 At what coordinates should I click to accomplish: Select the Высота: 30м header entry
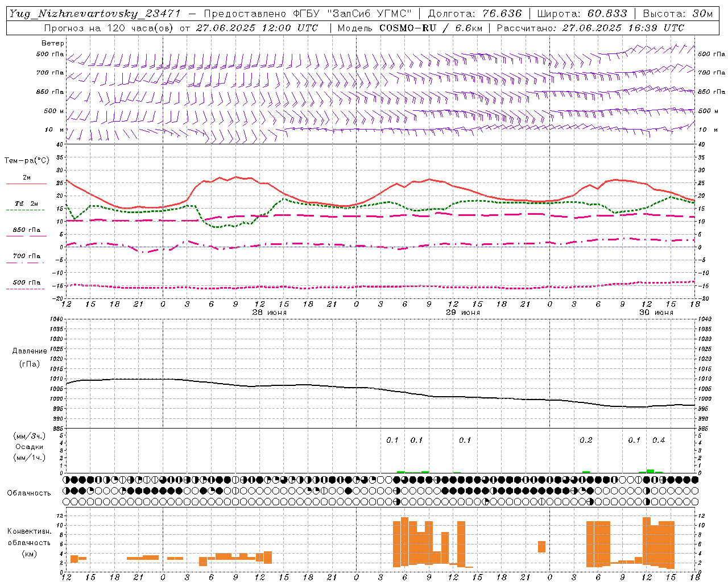click(677, 14)
